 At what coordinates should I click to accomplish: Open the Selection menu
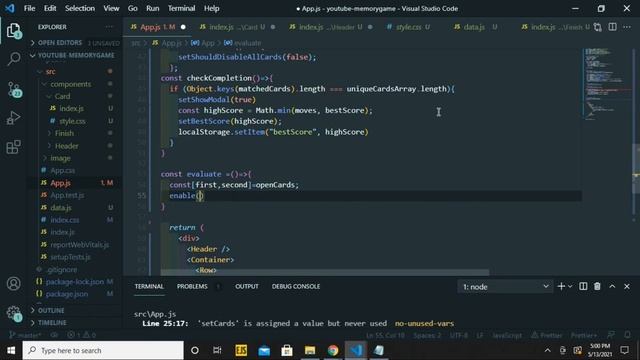(x=80, y=8)
